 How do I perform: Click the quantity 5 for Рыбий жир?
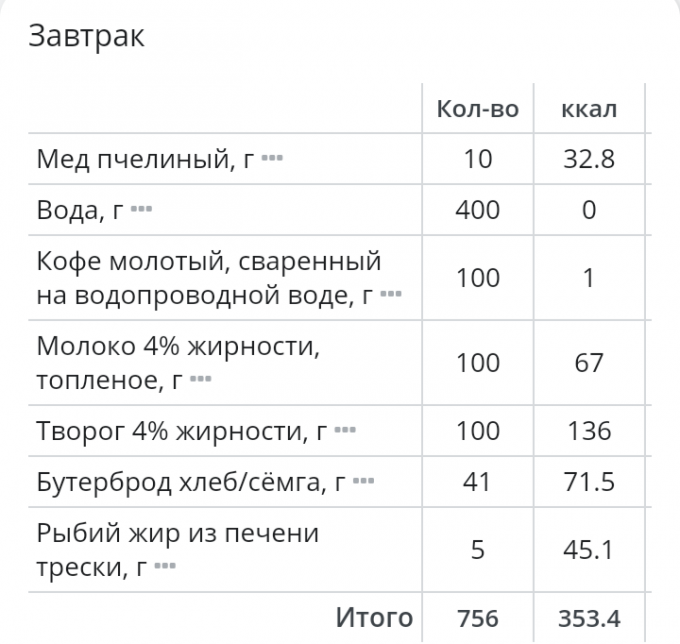click(x=478, y=550)
